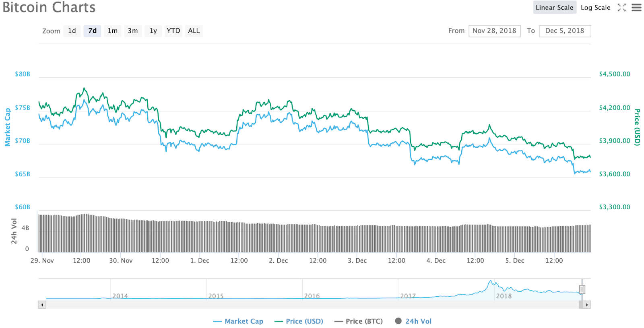
Task: Click the $3,900.00 price axis label
Action: 615,141
